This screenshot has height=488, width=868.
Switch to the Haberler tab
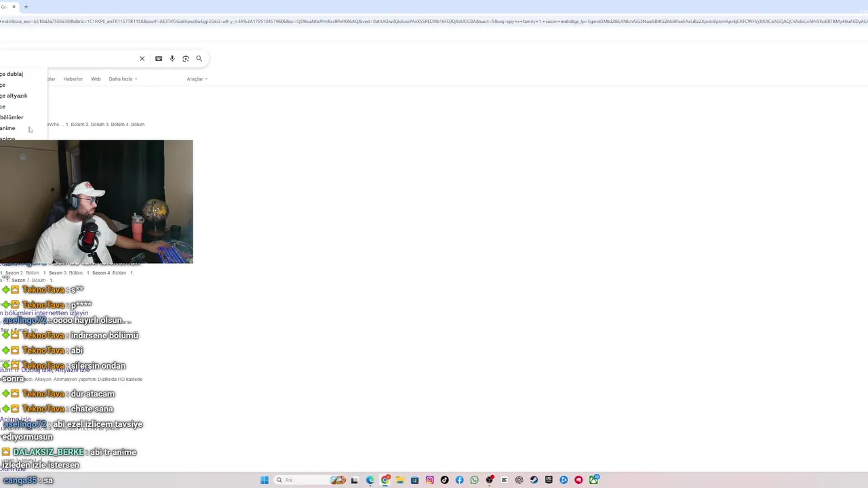[x=73, y=79]
